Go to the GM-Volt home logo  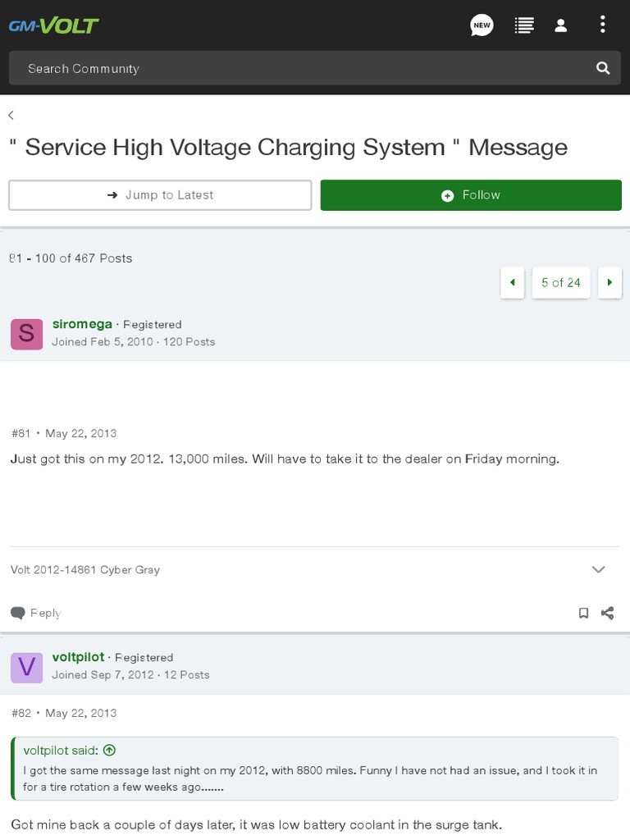coord(53,25)
